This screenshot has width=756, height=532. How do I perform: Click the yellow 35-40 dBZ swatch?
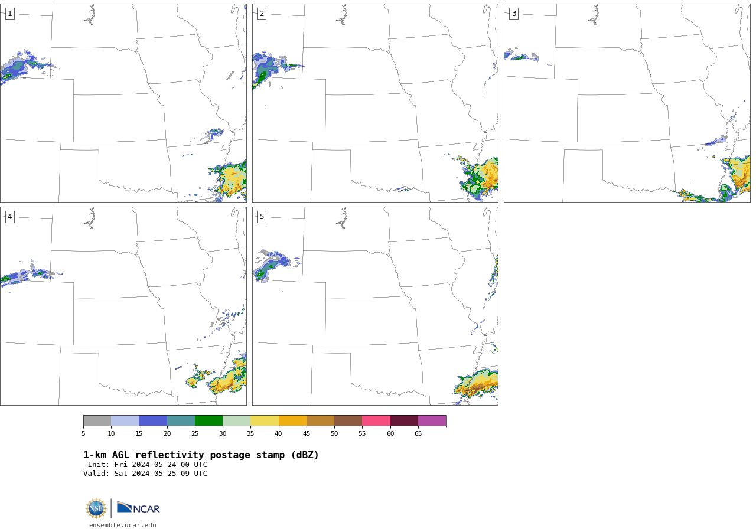point(265,421)
